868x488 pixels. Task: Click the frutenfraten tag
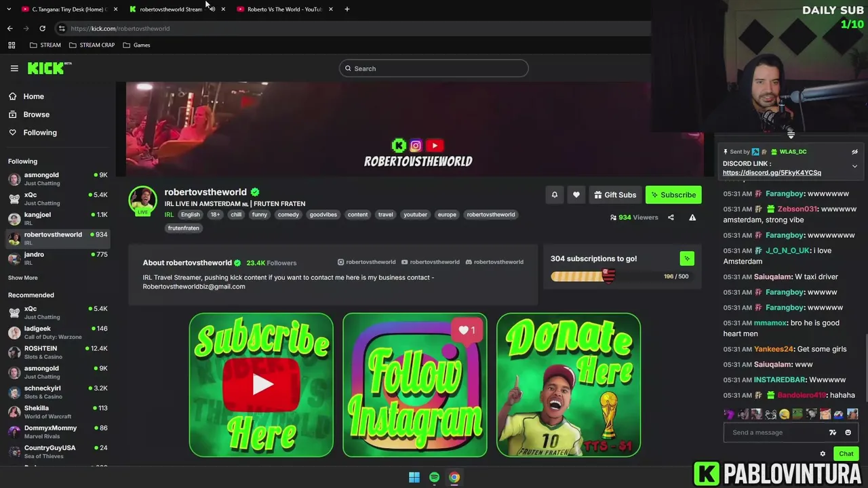184,228
